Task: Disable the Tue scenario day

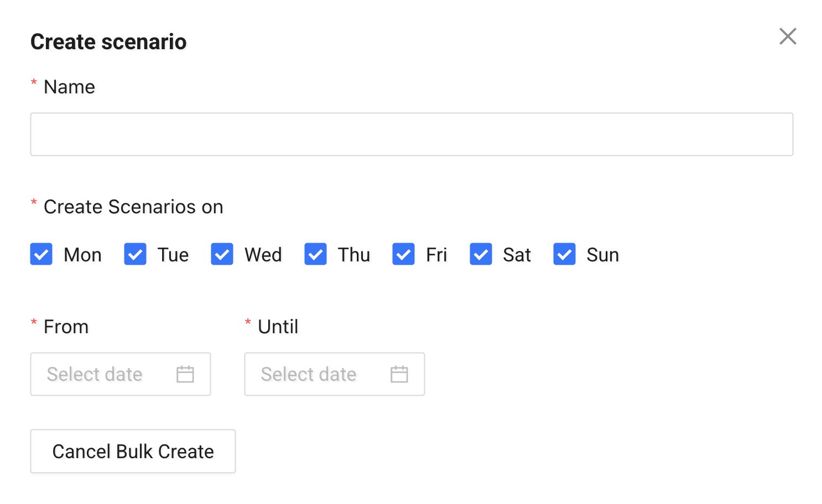Action: (x=135, y=254)
